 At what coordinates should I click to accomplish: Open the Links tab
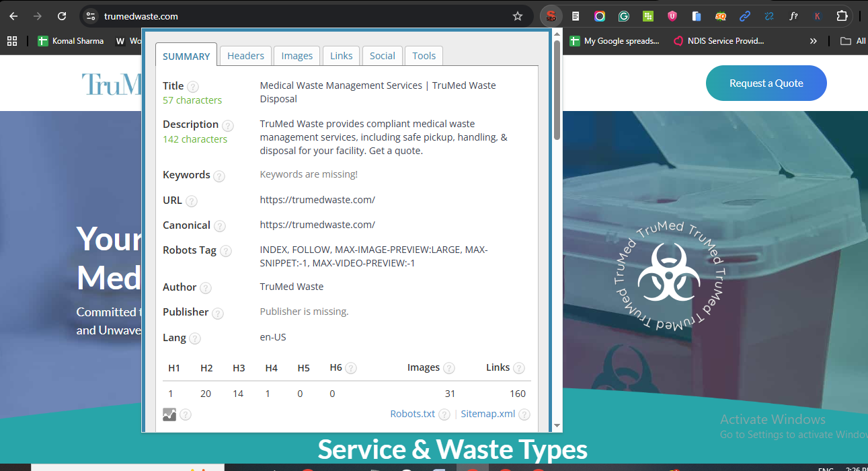342,56
